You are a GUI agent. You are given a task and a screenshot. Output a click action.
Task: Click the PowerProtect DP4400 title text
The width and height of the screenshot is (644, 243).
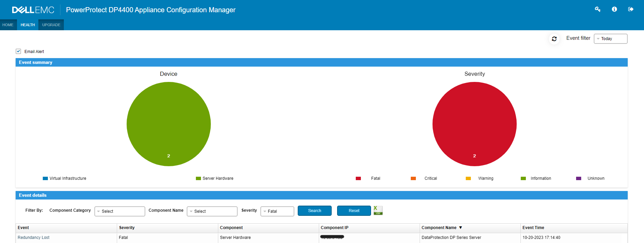[x=151, y=10]
